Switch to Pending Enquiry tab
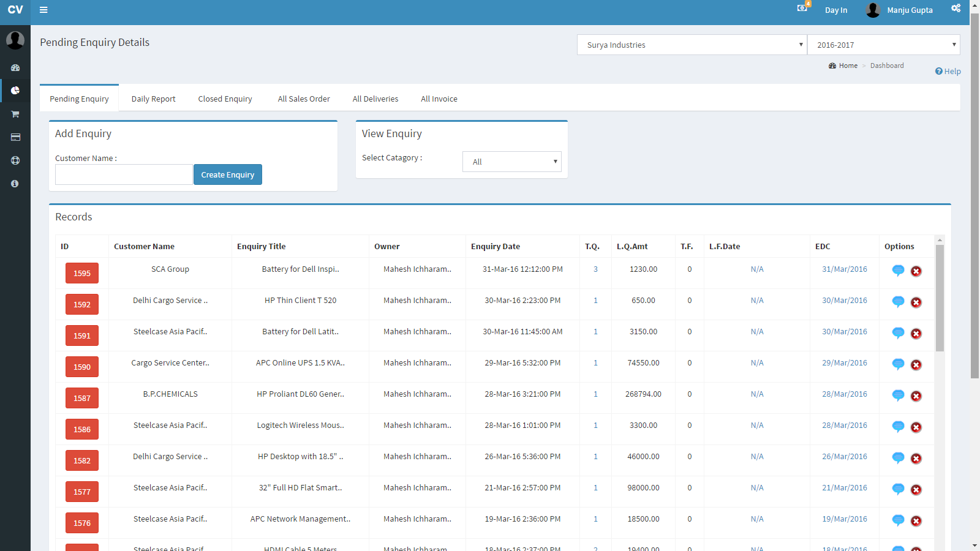 point(79,99)
